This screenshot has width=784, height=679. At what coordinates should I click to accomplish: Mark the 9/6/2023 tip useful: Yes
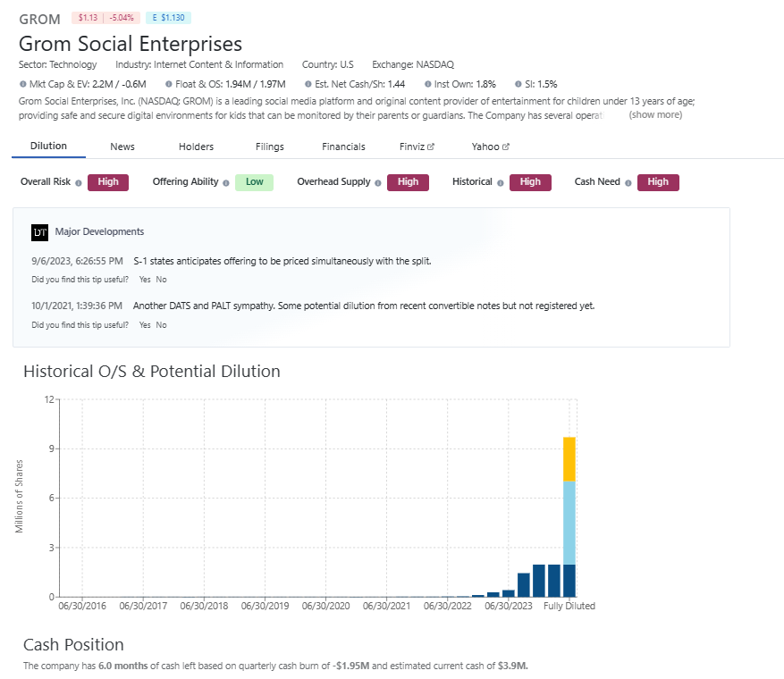pos(145,280)
